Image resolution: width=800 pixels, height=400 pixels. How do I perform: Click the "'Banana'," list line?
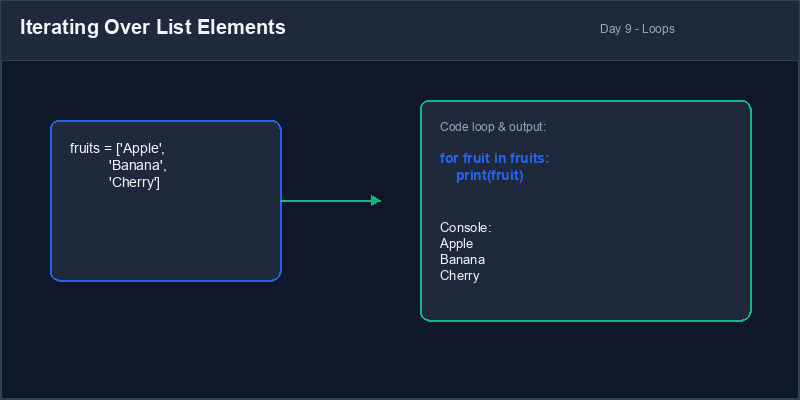138,166
